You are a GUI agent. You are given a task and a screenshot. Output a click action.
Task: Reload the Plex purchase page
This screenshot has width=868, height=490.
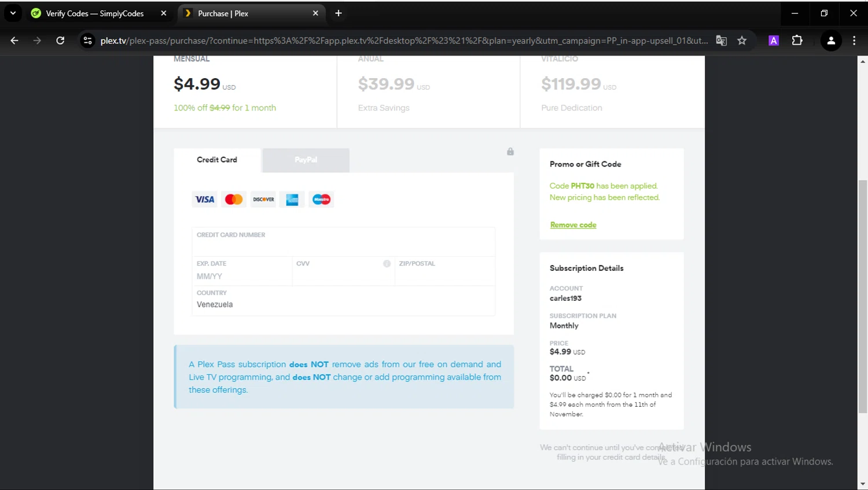coord(60,40)
